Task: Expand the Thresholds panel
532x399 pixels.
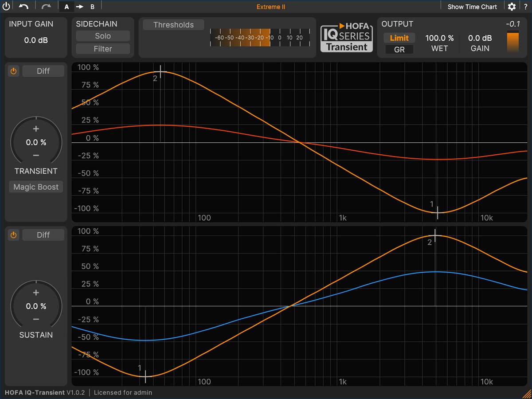Action: [x=173, y=25]
